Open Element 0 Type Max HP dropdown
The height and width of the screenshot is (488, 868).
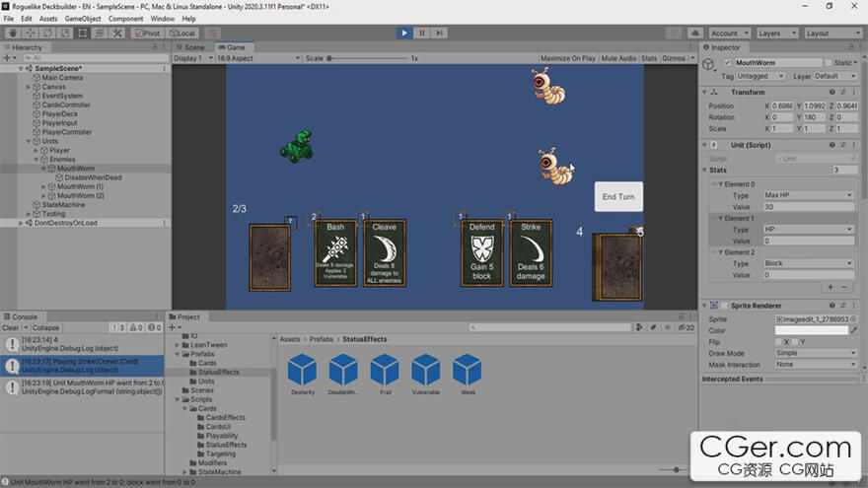[808, 195]
